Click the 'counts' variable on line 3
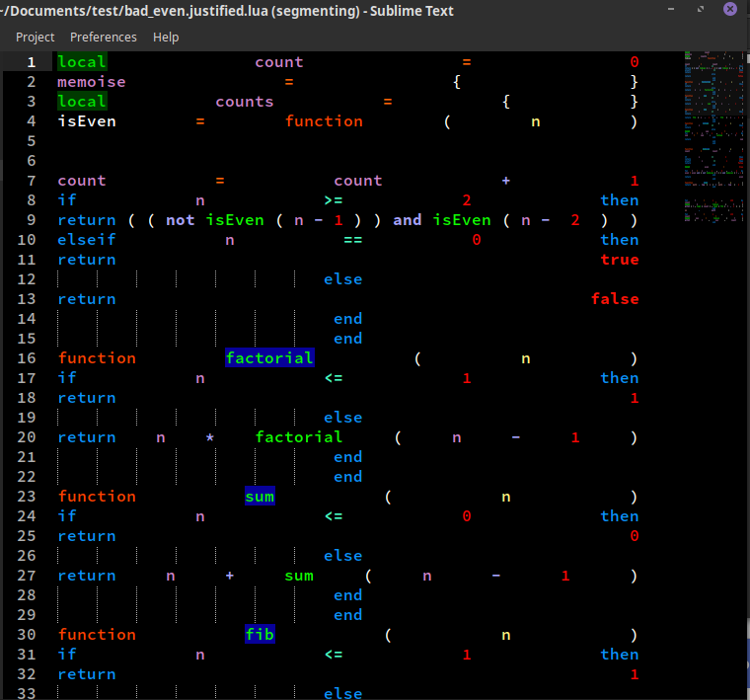 coord(245,102)
